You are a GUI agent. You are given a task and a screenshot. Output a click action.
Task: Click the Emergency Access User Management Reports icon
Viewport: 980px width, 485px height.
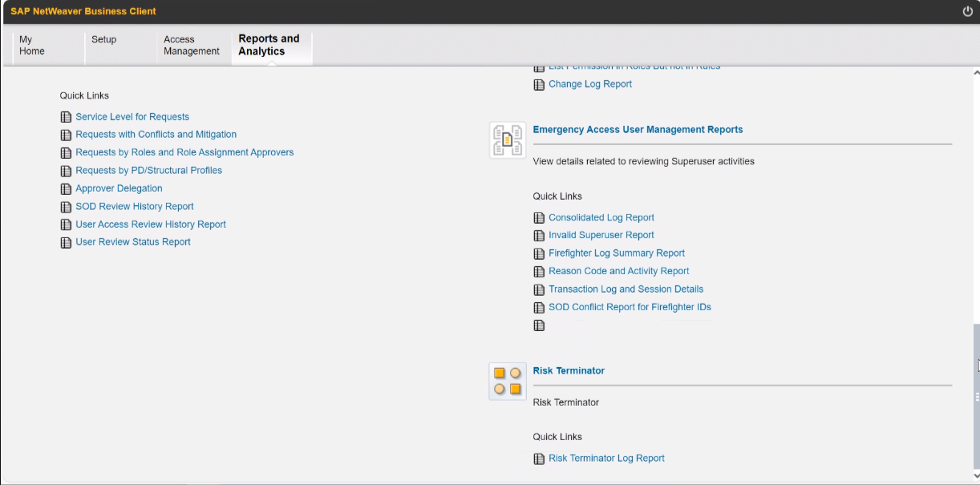[508, 140]
